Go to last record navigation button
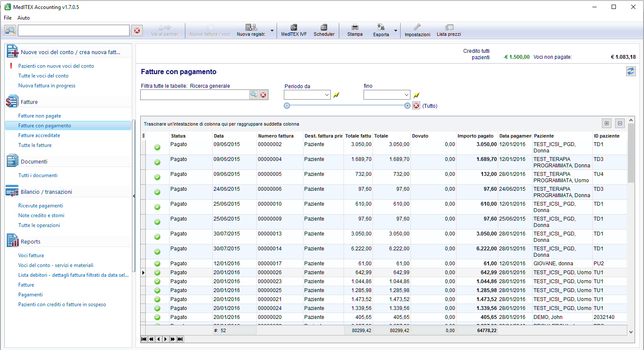Viewport: 644px width, 350px height. point(180,339)
